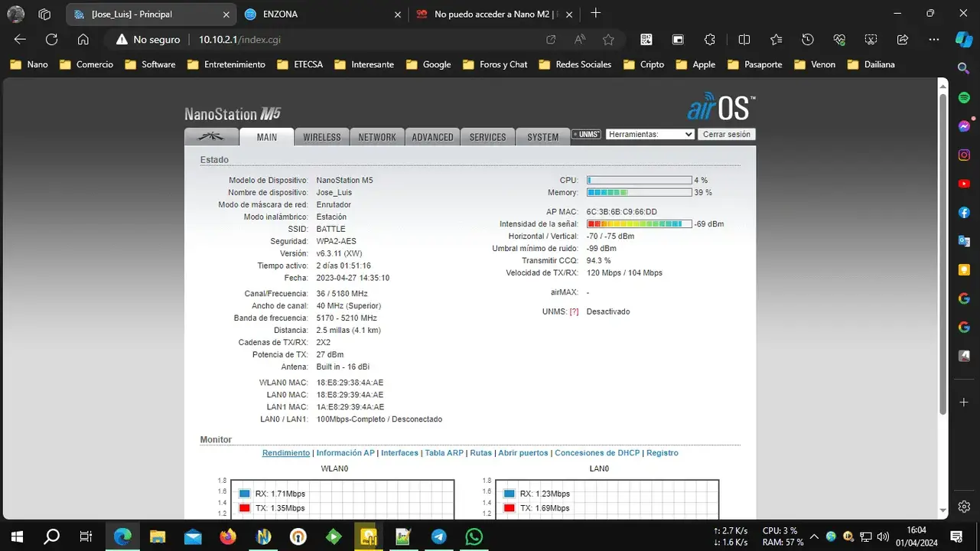980x551 pixels.
Task: Select the MAIN tab
Action: pyautogui.click(x=266, y=137)
